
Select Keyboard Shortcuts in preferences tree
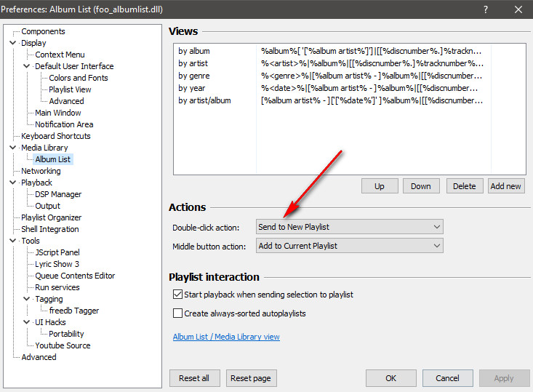coord(56,136)
